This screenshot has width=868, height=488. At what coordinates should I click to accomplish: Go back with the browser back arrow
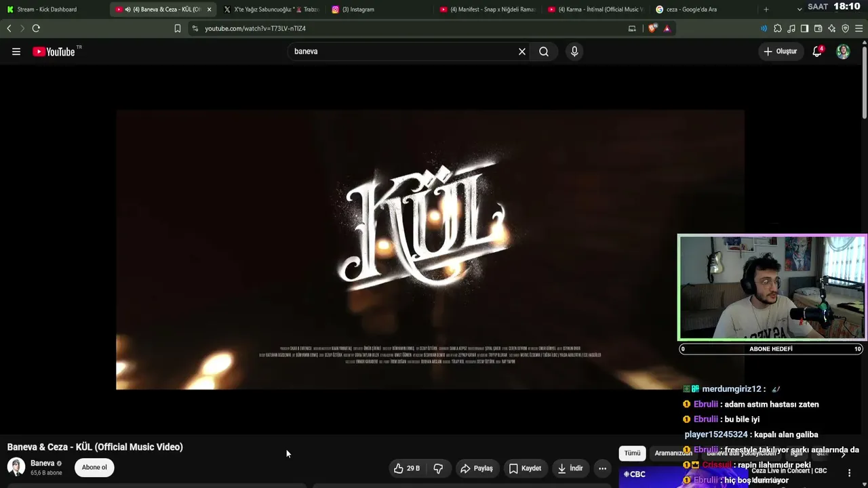pyautogui.click(x=9, y=28)
